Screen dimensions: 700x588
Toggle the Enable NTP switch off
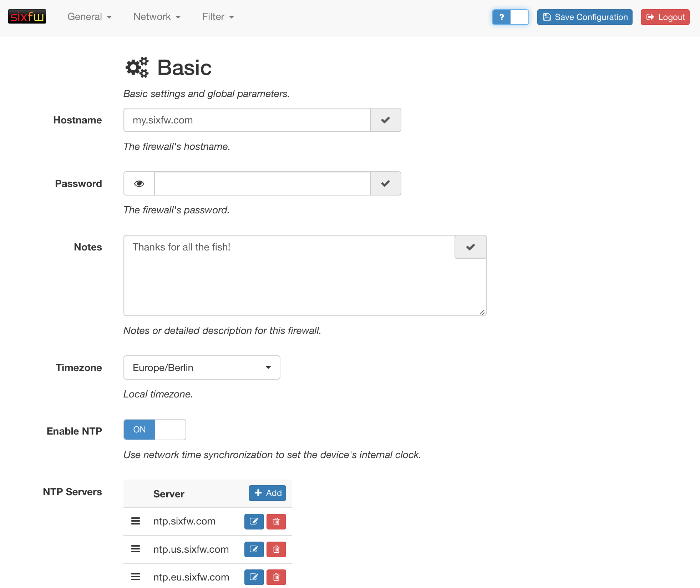click(154, 430)
